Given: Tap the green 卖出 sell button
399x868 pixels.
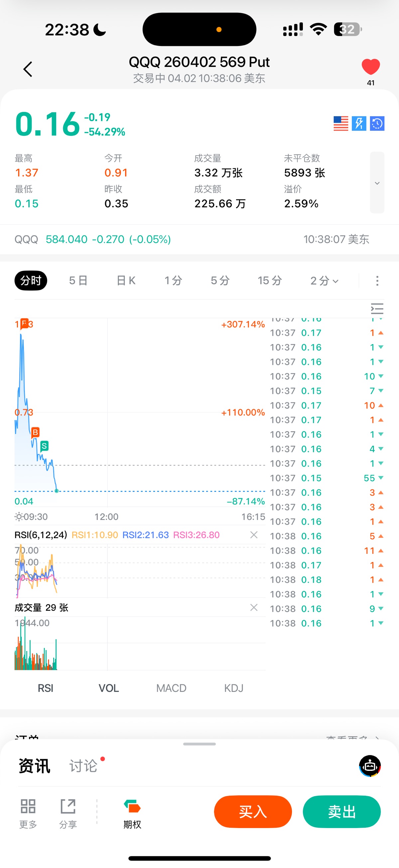Looking at the screenshot, I should 342,812.
